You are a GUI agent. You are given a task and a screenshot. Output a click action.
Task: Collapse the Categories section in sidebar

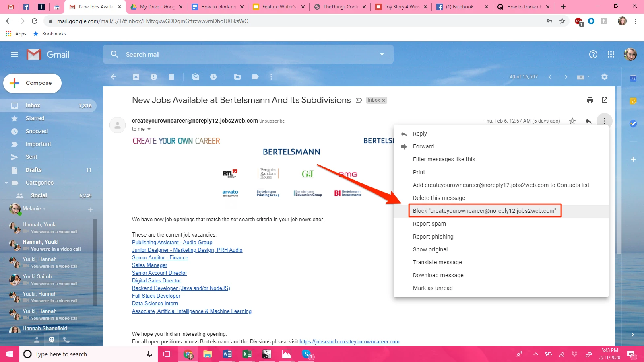tap(6, 183)
